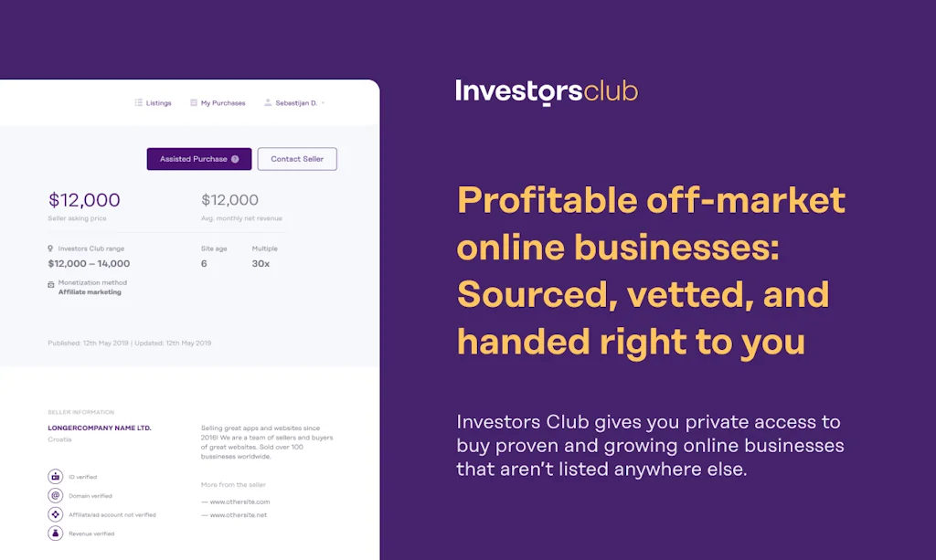This screenshot has height=560, width=936.
Task: Click the Monetization method icon
Action: pyautogui.click(x=50, y=286)
